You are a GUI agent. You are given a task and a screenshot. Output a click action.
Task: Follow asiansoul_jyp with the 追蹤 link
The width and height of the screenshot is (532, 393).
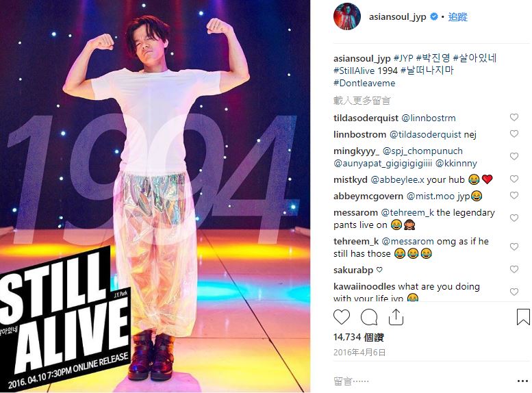click(x=457, y=16)
